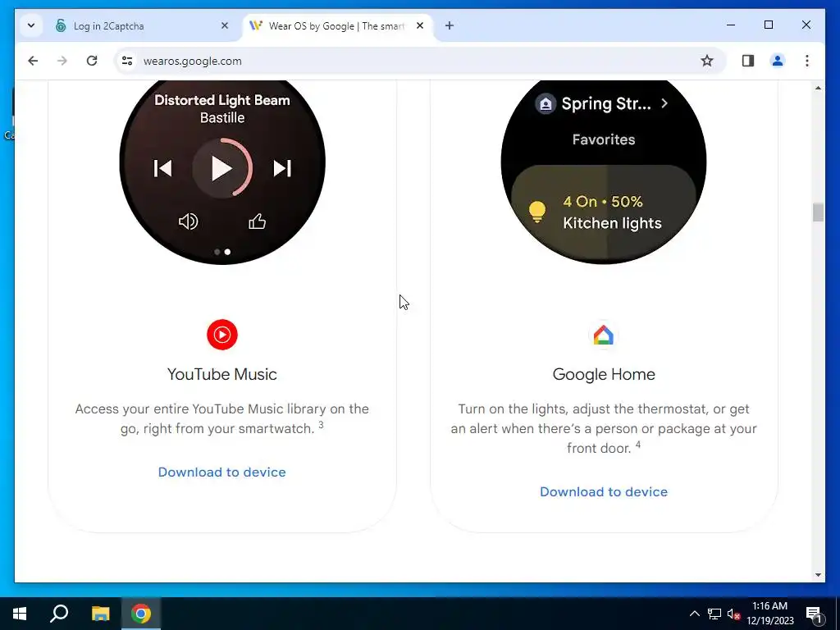Download Google Home to device
The width and height of the screenshot is (840, 630).
pos(604,492)
